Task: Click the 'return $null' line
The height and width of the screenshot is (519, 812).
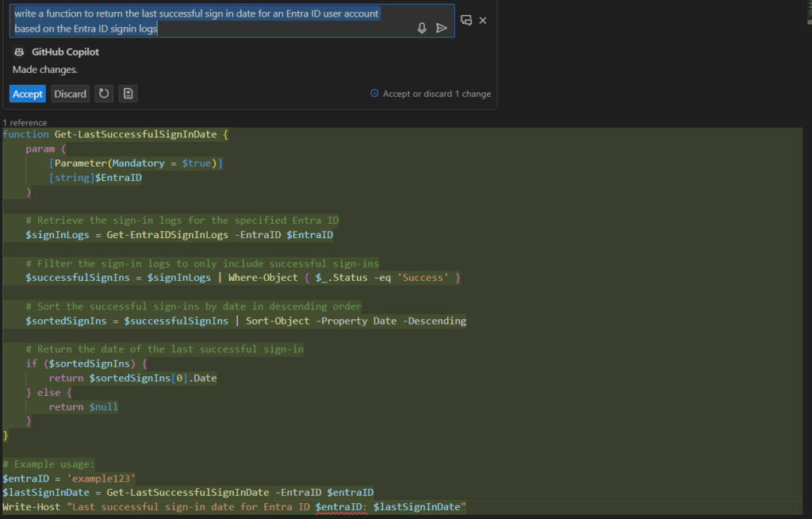Action: point(83,407)
